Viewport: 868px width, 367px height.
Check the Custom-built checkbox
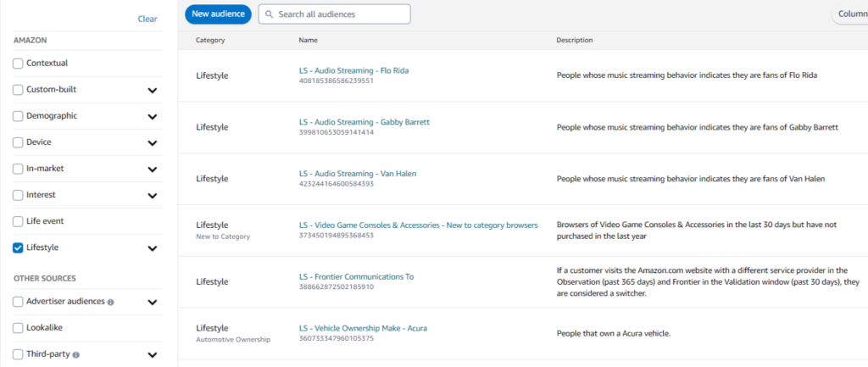(18, 90)
